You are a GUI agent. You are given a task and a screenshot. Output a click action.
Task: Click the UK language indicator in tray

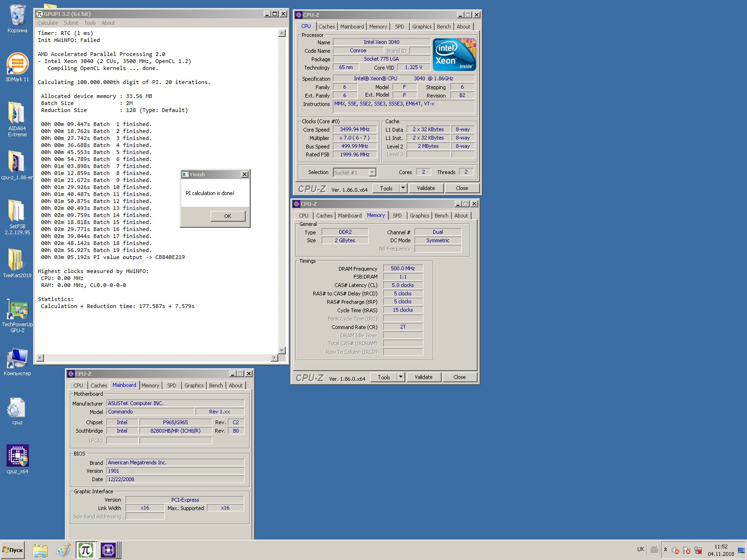[x=641, y=549]
